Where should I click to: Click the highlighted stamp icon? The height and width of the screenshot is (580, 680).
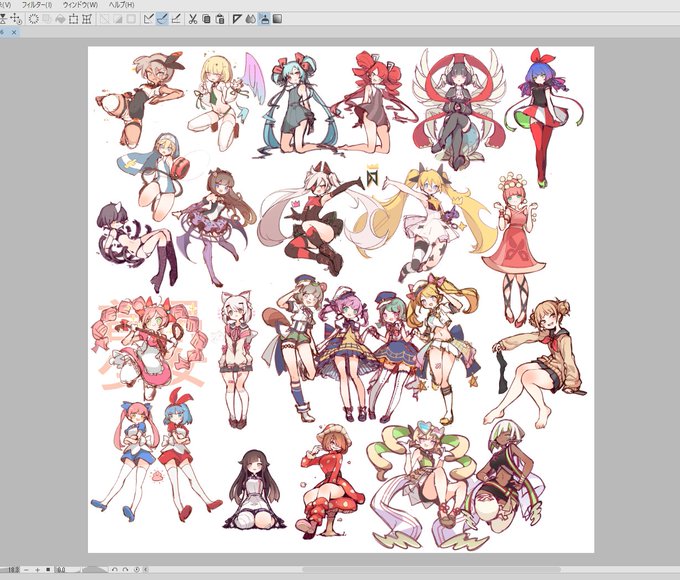[x=264, y=19]
